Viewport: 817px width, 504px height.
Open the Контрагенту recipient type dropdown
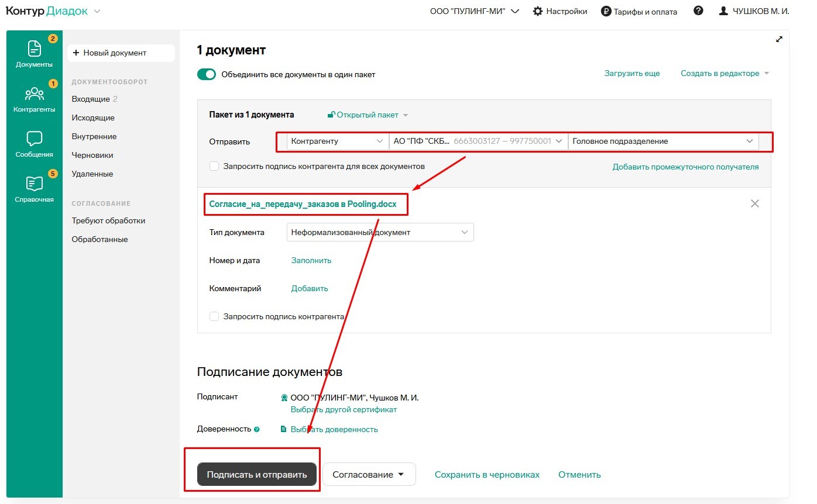337,141
